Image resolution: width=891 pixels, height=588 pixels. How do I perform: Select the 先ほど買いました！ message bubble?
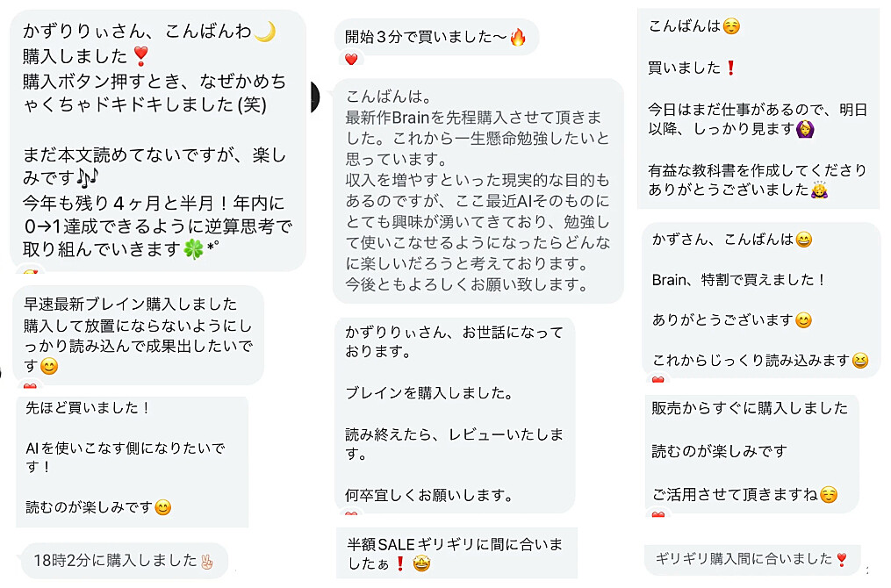132,461
